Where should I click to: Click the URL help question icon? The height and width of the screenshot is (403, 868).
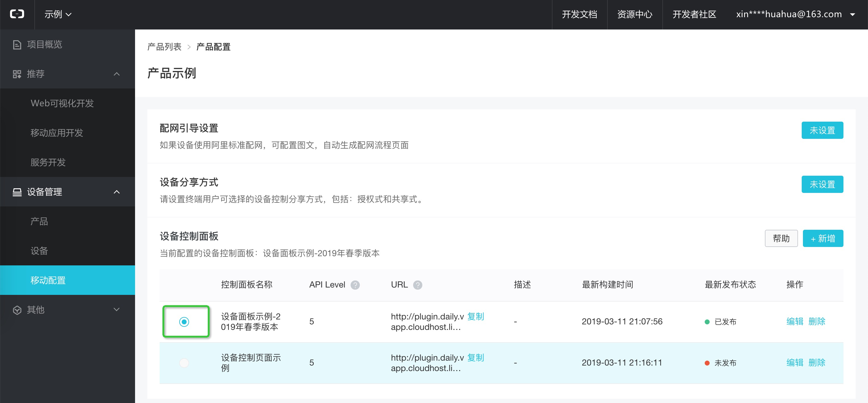(417, 285)
